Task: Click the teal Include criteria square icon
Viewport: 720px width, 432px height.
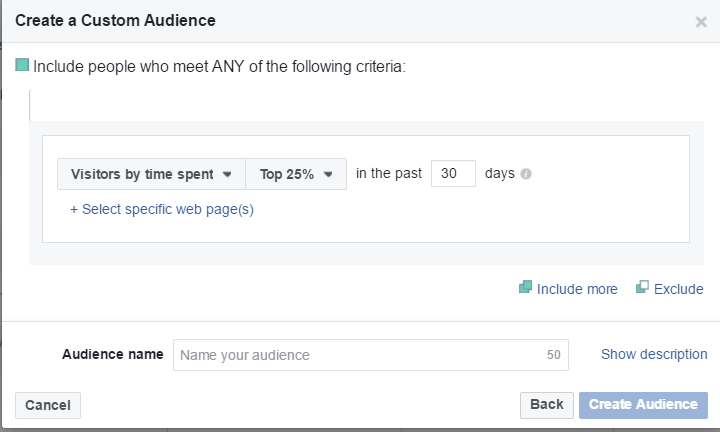Action: click(x=22, y=66)
